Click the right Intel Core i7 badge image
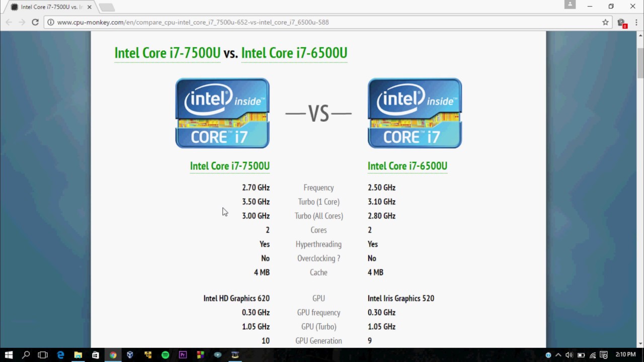 pos(415,113)
